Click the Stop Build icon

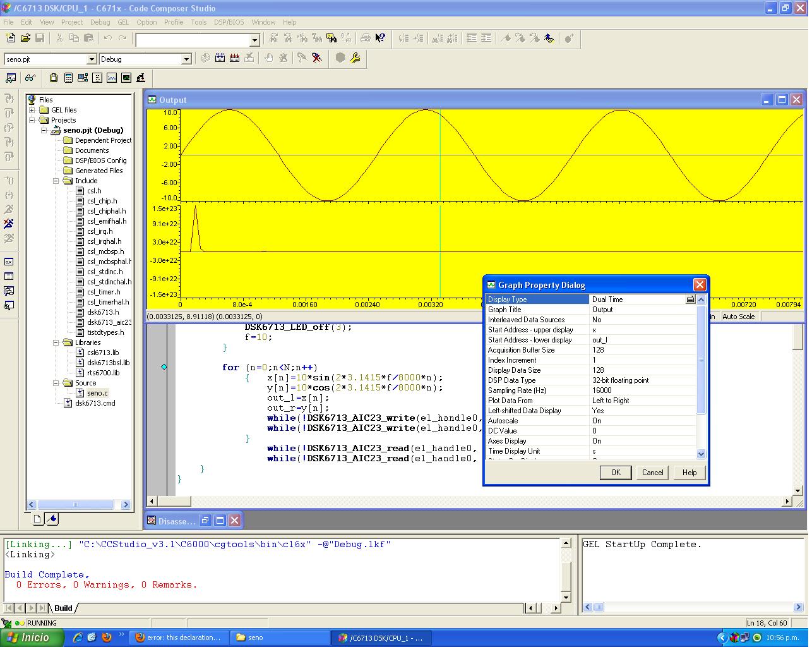[x=249, y=58]
